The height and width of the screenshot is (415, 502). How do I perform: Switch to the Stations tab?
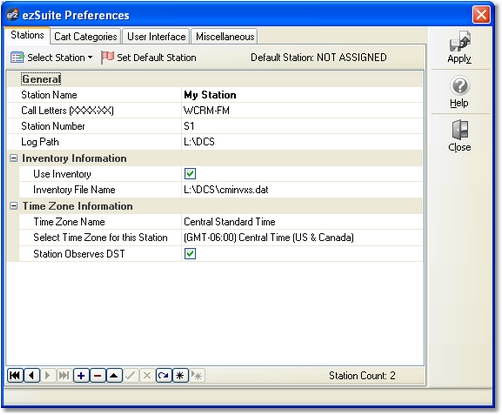pyautogui.click(x=27, y=35)
